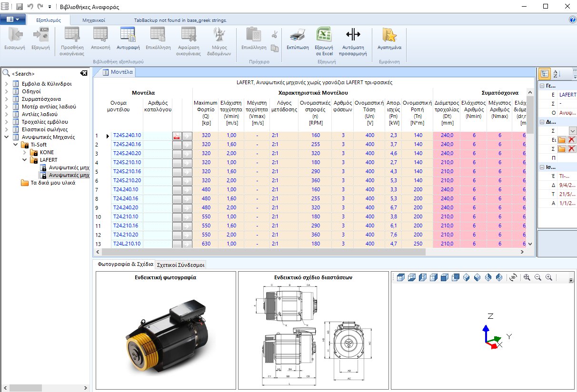Image resolution: width=577 pixels, height=392 pixels.
Task: Open the dropdown arrow in properties Σ row
Action: (x=572, y=131)
